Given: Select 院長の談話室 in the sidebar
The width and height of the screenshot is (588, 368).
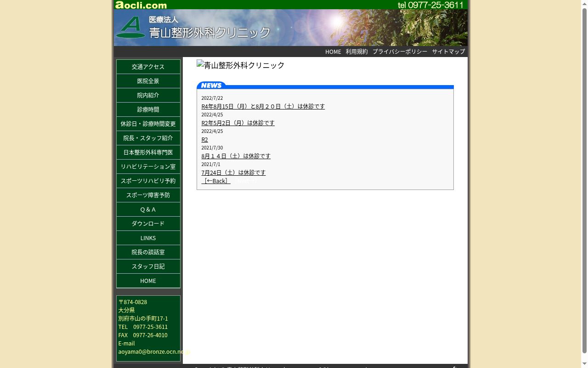Looking at the screenshot, I should click(x=148, y=252).
